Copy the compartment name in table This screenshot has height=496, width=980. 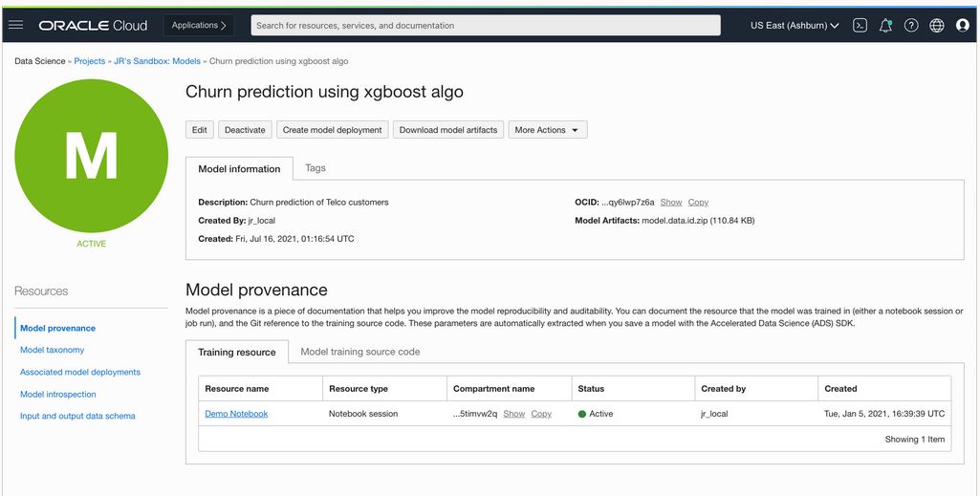coord(541,414)
